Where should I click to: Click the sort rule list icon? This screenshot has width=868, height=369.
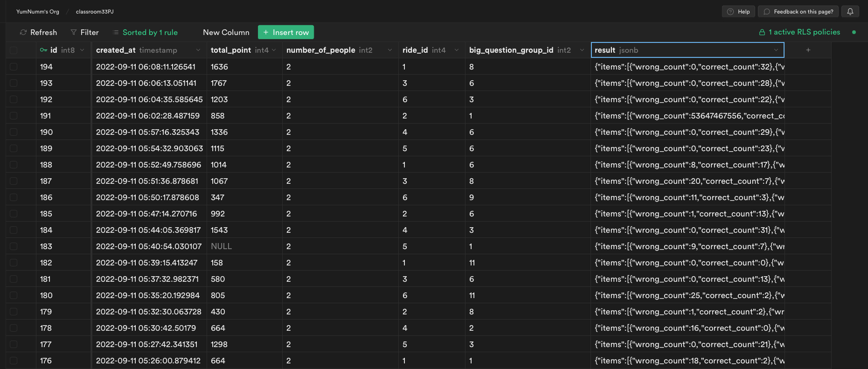[x=116, y=32]
